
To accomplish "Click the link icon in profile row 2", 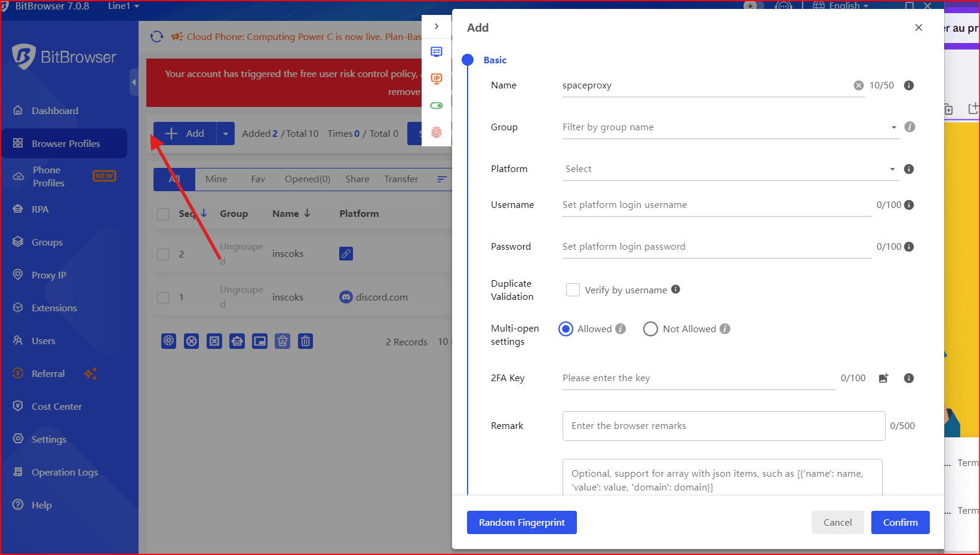I will (x=346, y=254).
